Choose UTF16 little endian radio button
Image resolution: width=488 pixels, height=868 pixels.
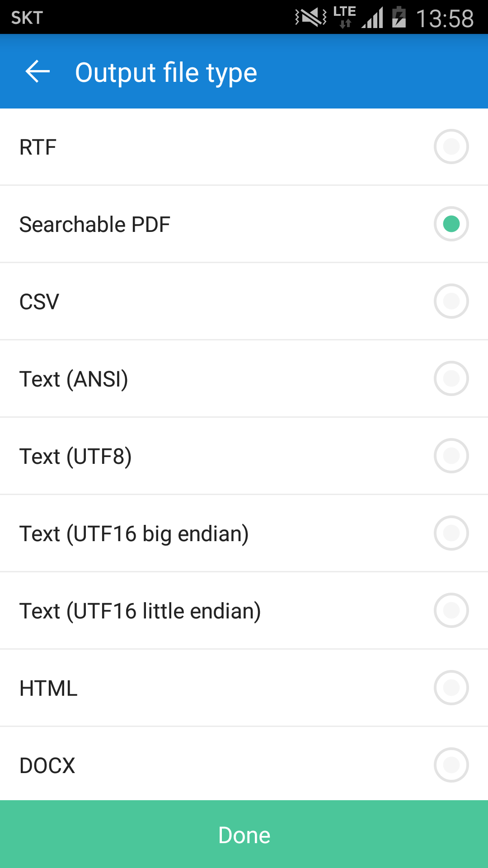[451, 610]
